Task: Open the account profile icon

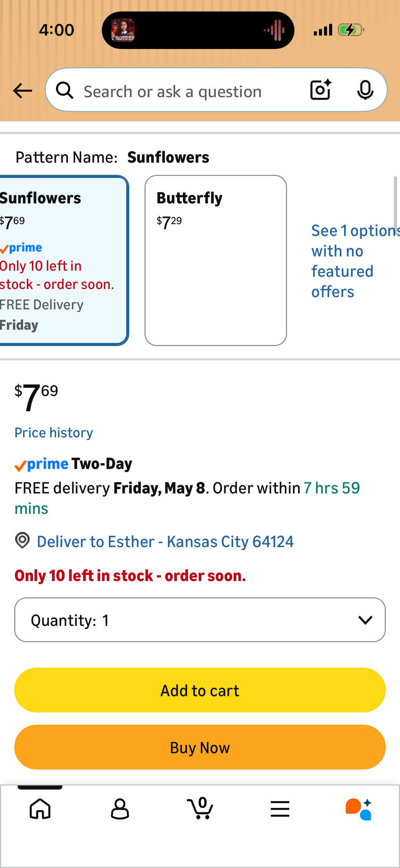Action: click(120, 809)
